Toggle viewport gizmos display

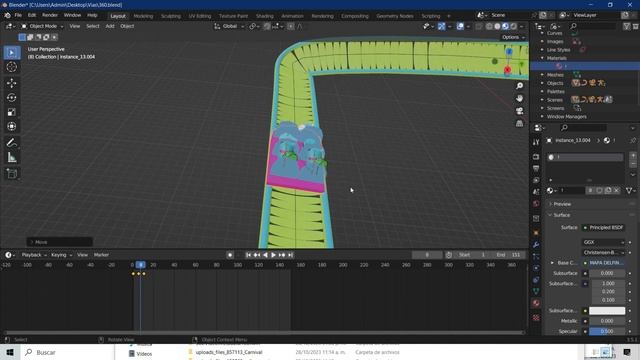click(x=442, y=26)
